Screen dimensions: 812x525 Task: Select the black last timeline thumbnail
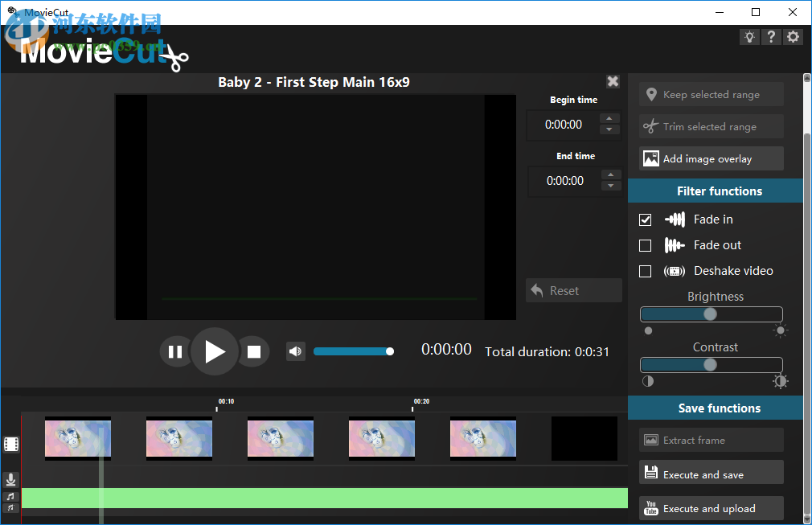point(584,438)
